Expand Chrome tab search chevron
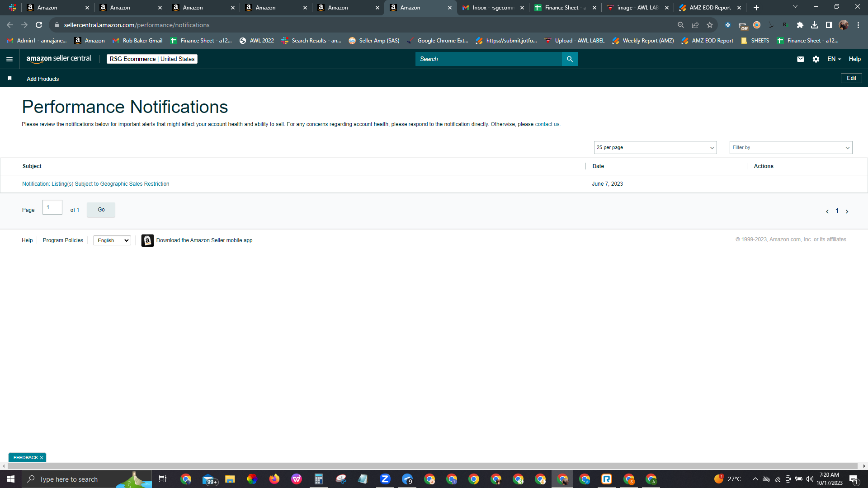868x488 pixels. (795, 7)
